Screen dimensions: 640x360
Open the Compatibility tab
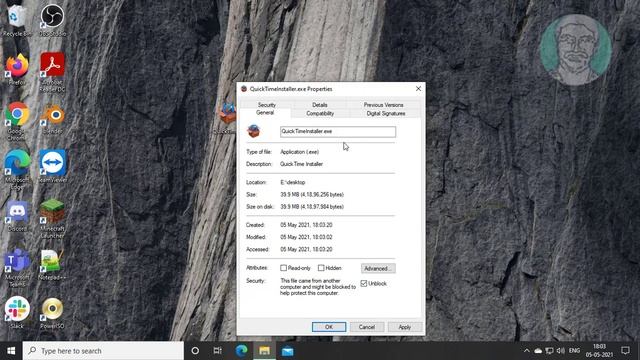pyautogui.click(x=320, y=113)
